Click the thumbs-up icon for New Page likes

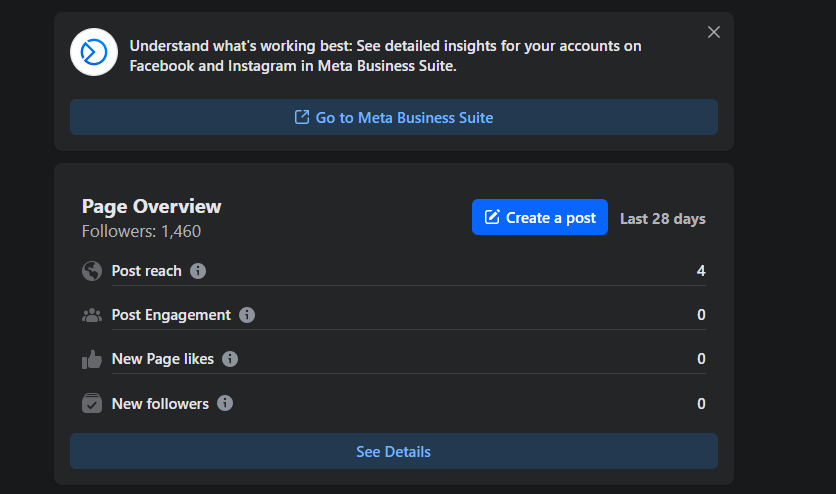point(92,359)
